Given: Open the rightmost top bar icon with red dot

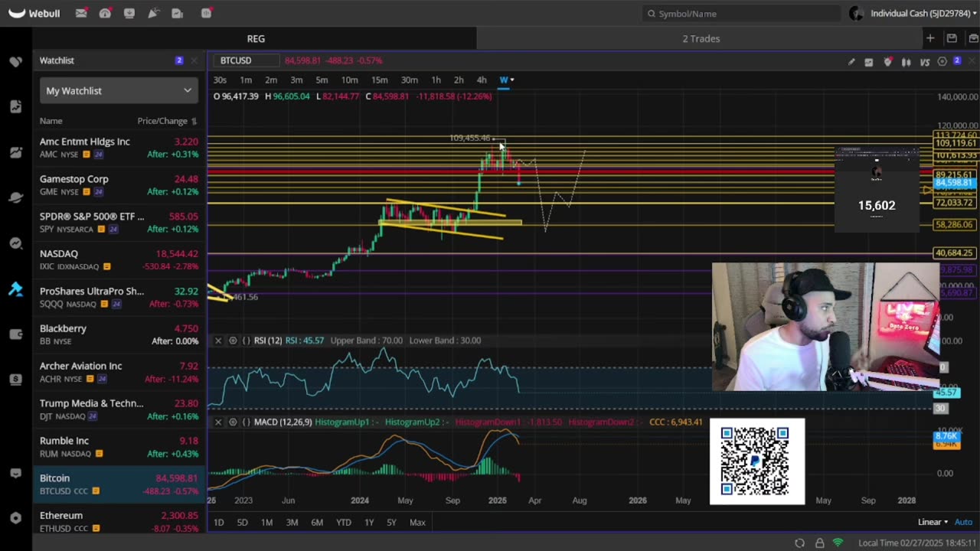Looking at the screenshot, I should coord(207,13).
